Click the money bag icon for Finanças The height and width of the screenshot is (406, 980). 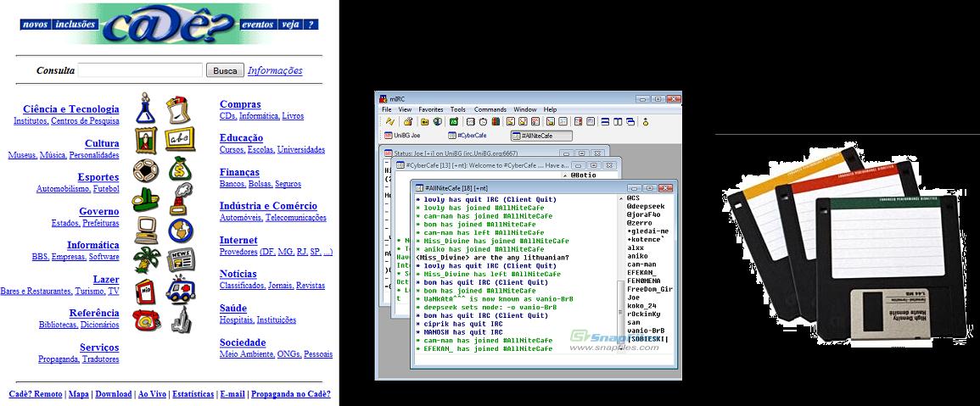click(x=180, y=169)
